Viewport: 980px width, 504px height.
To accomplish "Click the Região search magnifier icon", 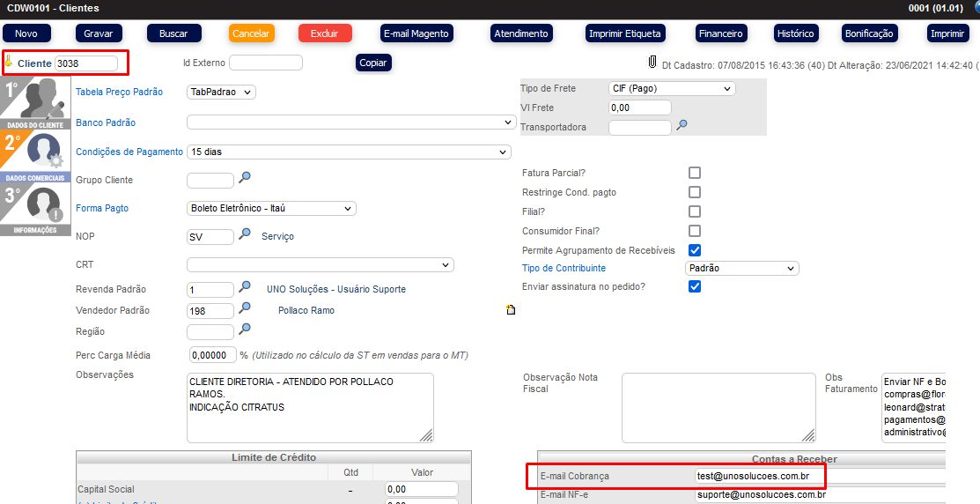I will 245,330.
